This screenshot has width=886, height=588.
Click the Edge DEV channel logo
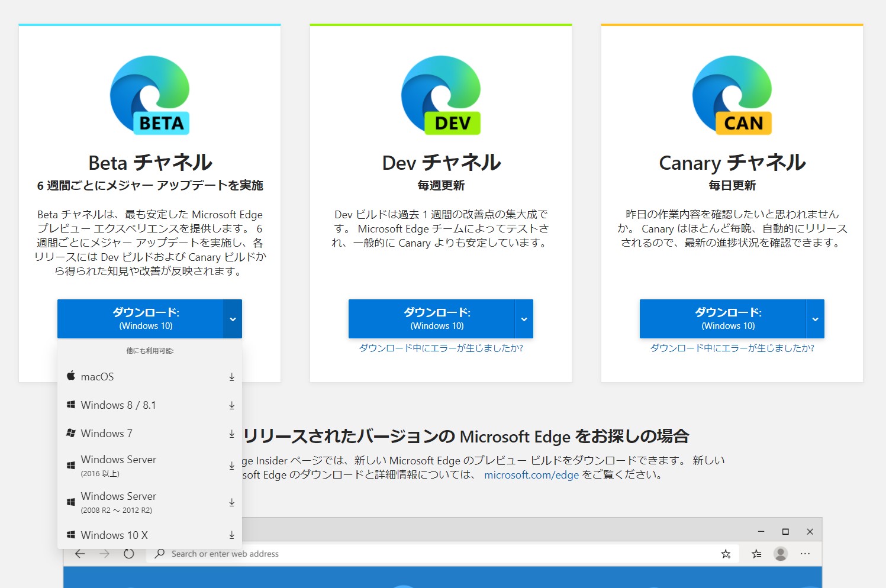(x=440, y=95)
